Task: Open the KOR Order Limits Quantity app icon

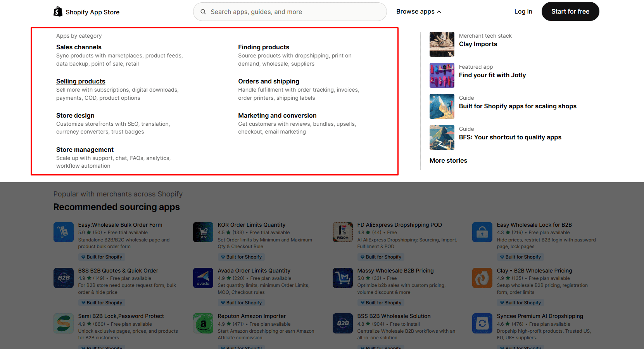Action: click(x=203, y=232)
